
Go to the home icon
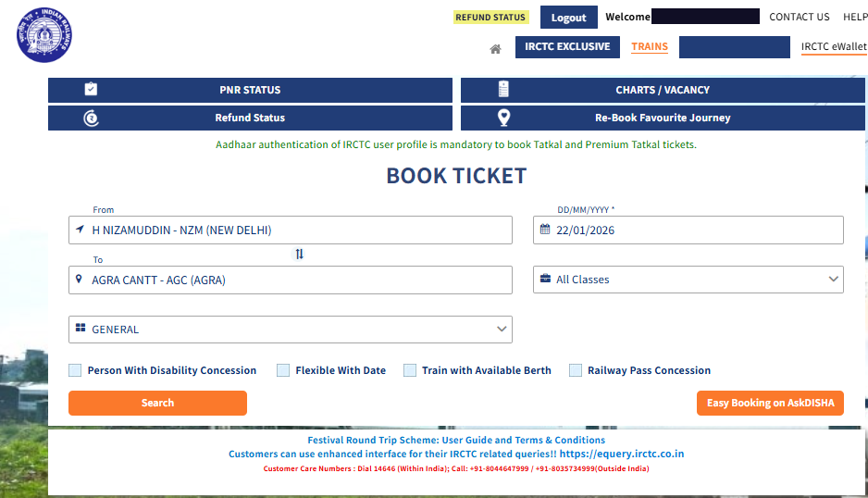pos(496,48)
